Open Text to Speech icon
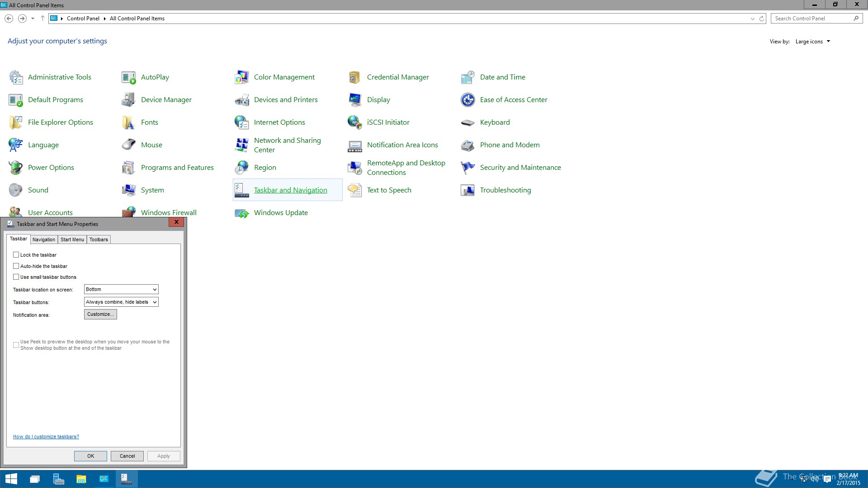This screenshot has width=868, height=488. (355, 190)
